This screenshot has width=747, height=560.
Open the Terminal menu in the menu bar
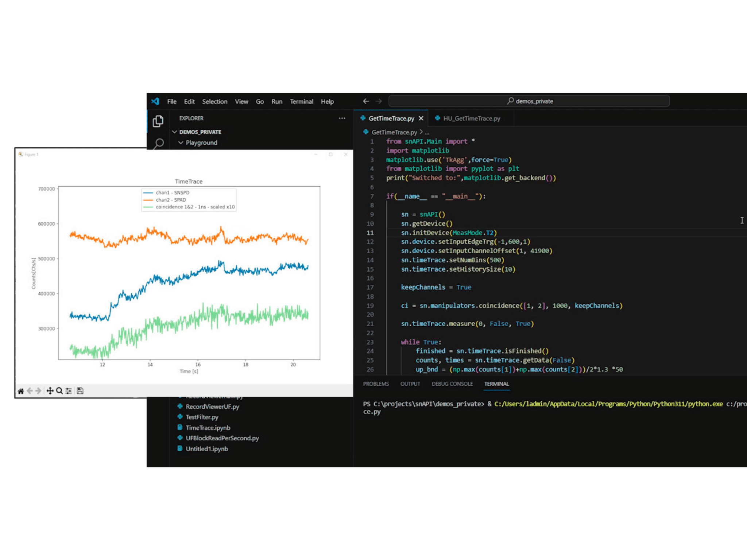(302, 101)
